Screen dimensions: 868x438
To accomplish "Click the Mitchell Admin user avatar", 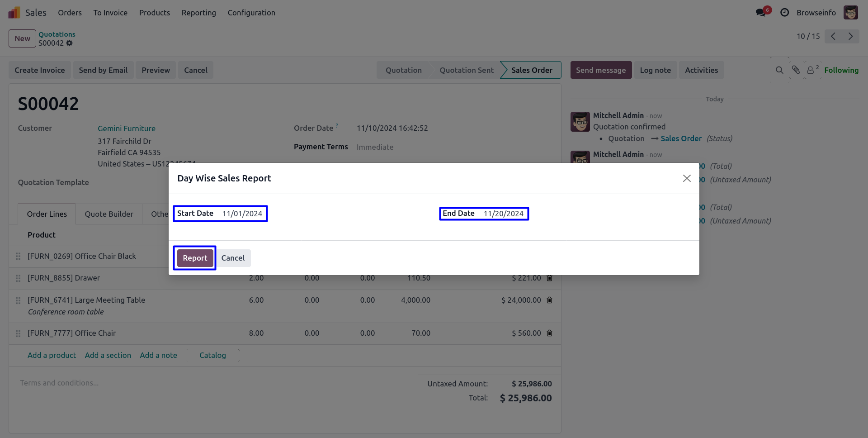I will coord(851,13).
